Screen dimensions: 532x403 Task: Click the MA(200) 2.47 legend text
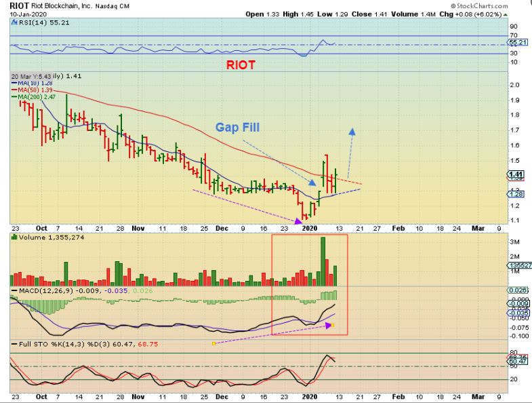point(37,97)
